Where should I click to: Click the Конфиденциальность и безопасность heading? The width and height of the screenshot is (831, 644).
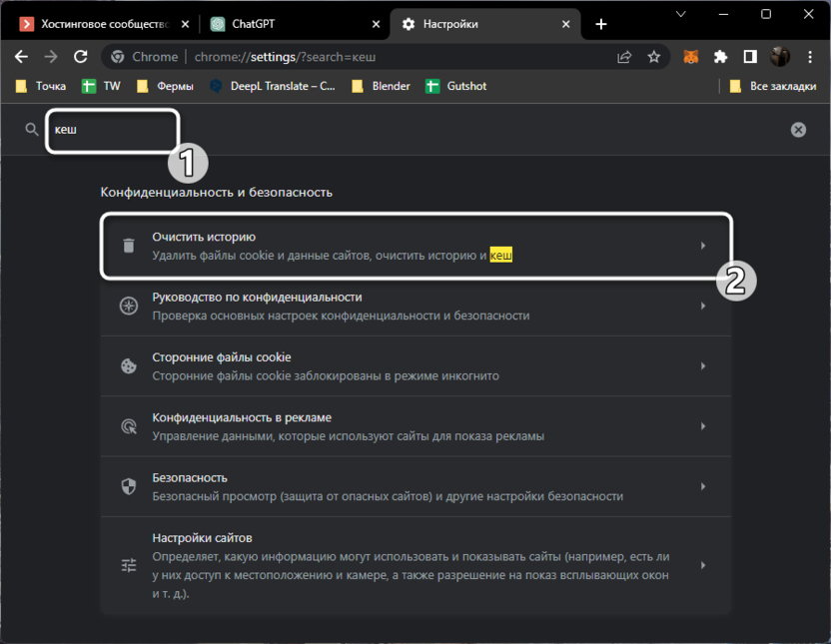pyautogui.click(x=216, y=193)
